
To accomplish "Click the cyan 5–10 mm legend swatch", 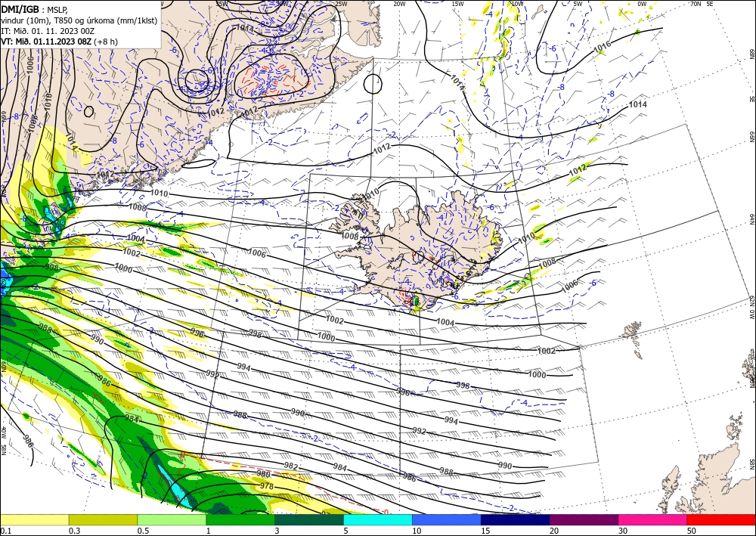I will (378, 519).
